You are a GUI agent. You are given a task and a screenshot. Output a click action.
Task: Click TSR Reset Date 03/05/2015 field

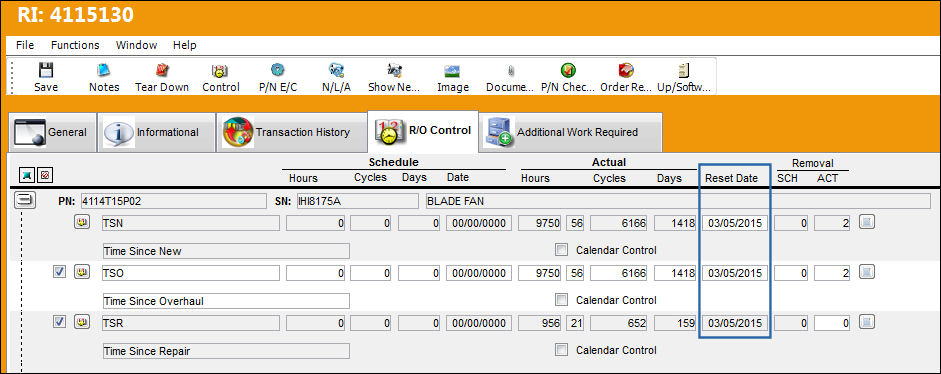tap(735, 323)
